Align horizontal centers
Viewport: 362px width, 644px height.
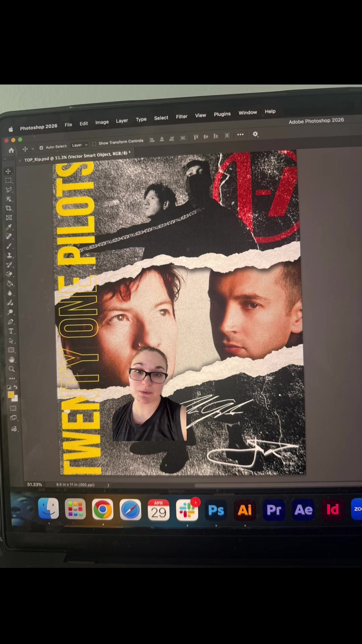click(x=162, y=140)
